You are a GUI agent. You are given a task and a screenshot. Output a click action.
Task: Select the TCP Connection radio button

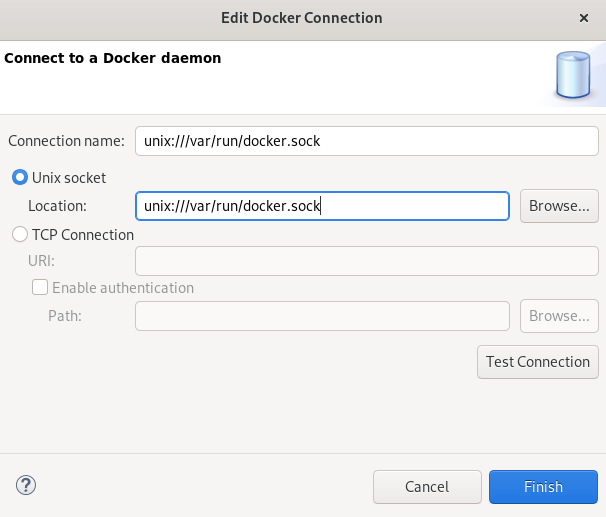coord(19,235)
